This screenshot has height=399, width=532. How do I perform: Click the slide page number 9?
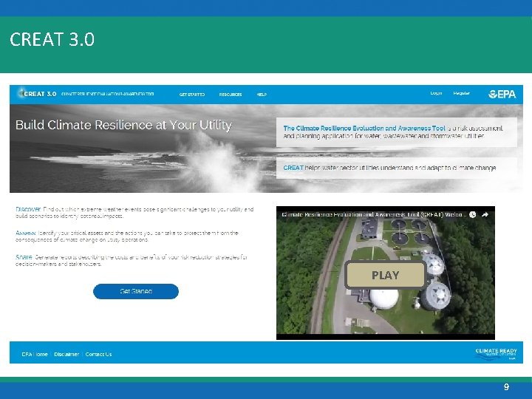[506, 386]
